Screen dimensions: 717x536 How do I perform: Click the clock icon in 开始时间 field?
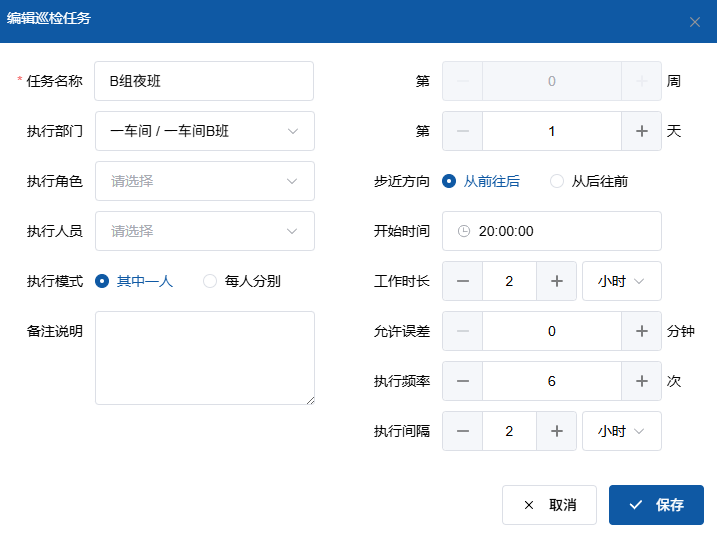(464, 231)
